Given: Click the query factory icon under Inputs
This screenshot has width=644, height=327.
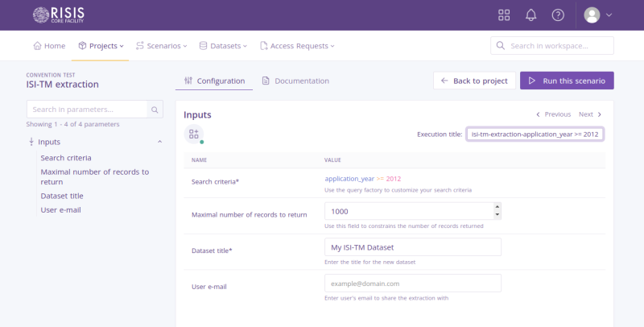Looking at the screenshot, I should click(x=193, y=134).
